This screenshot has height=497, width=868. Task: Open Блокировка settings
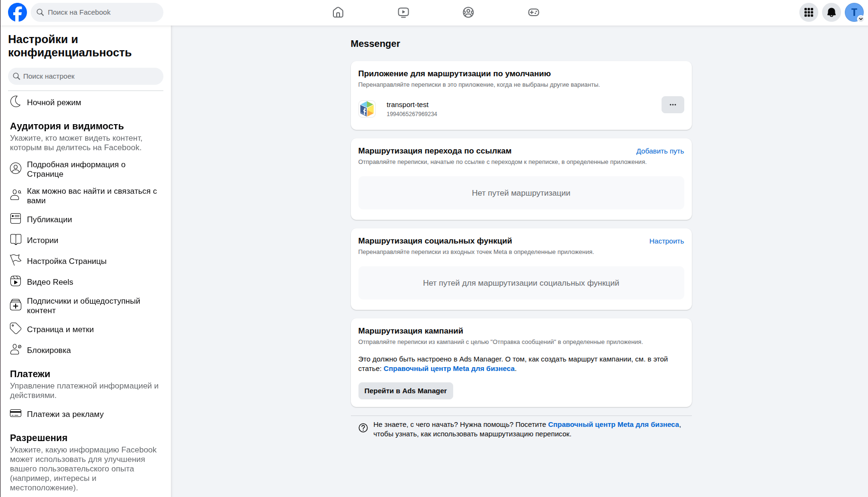pyautogui.click(x=86, y=350)
